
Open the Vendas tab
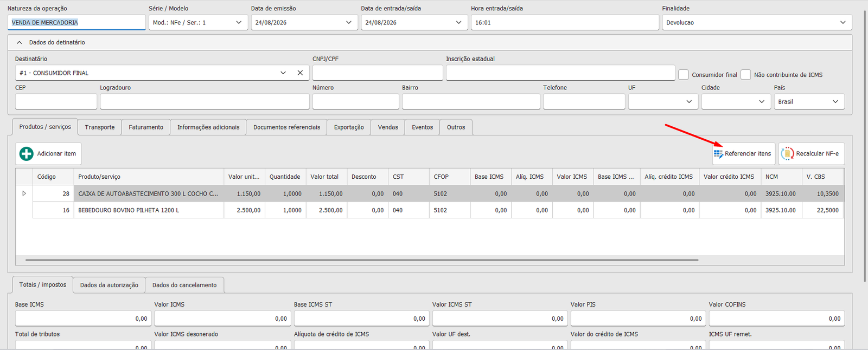tap(388, 127)
